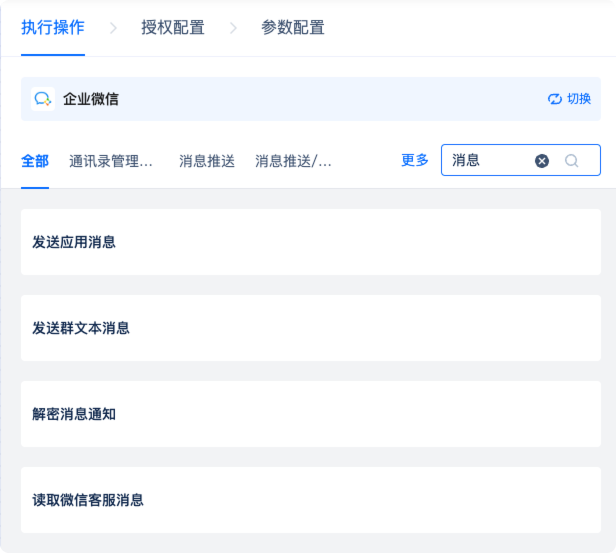Choose the 发送应用消息 action
The image size is (616, 553).
pos(311,242)
